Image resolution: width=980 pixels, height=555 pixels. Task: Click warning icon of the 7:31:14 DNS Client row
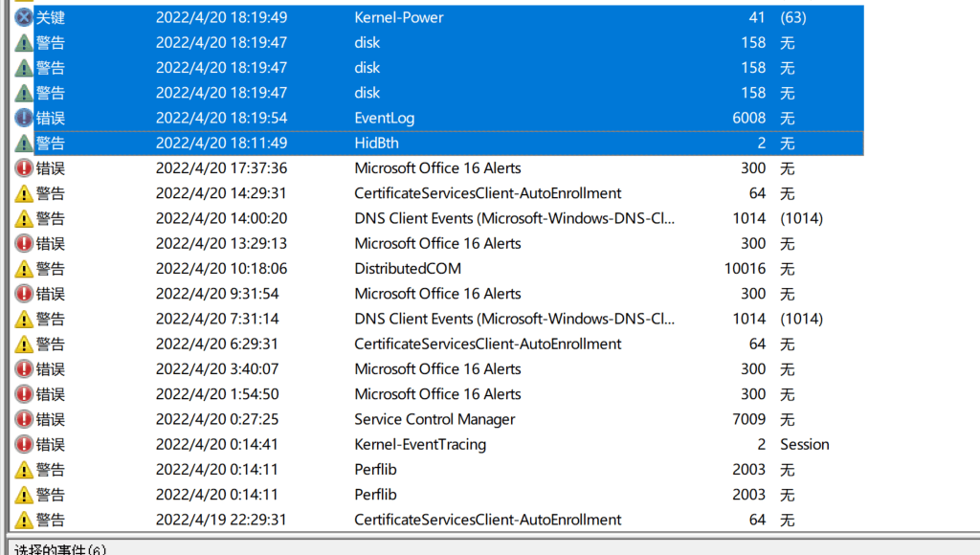pos(24,319)
